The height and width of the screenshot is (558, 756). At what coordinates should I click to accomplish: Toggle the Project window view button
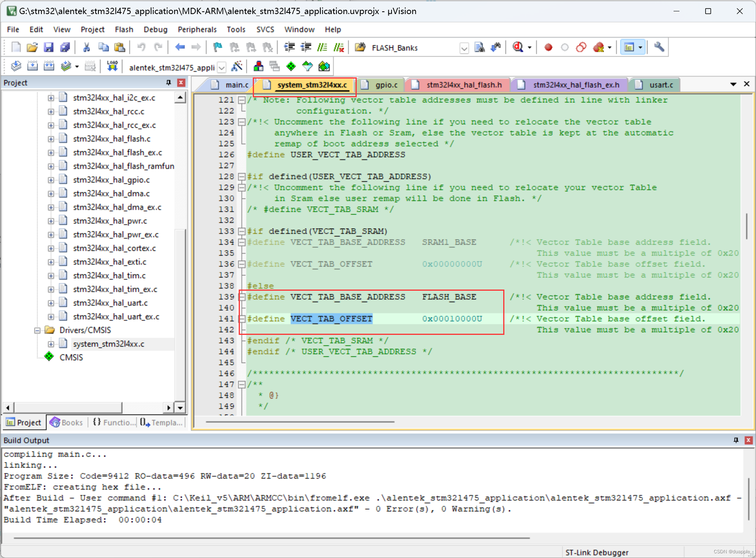click(629, 47)
